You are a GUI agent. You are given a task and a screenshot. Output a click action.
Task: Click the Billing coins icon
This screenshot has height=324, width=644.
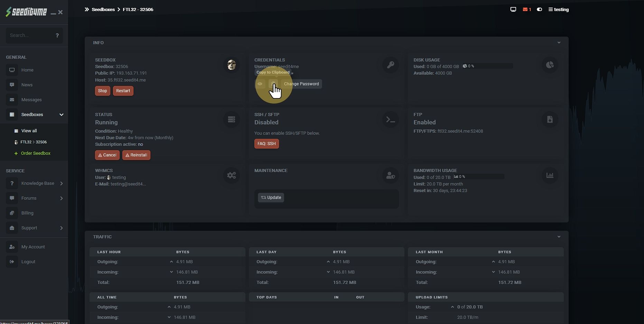click(12, 213)
